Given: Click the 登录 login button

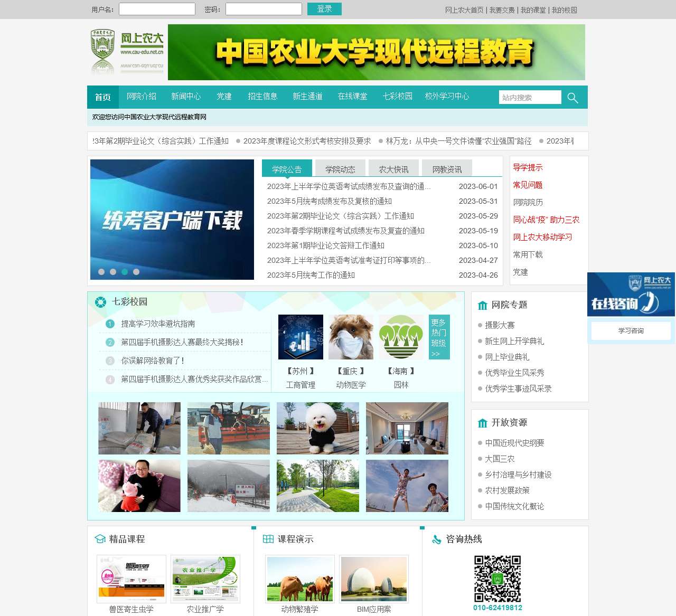Looking at the screenshot, I should click(324, 9).
